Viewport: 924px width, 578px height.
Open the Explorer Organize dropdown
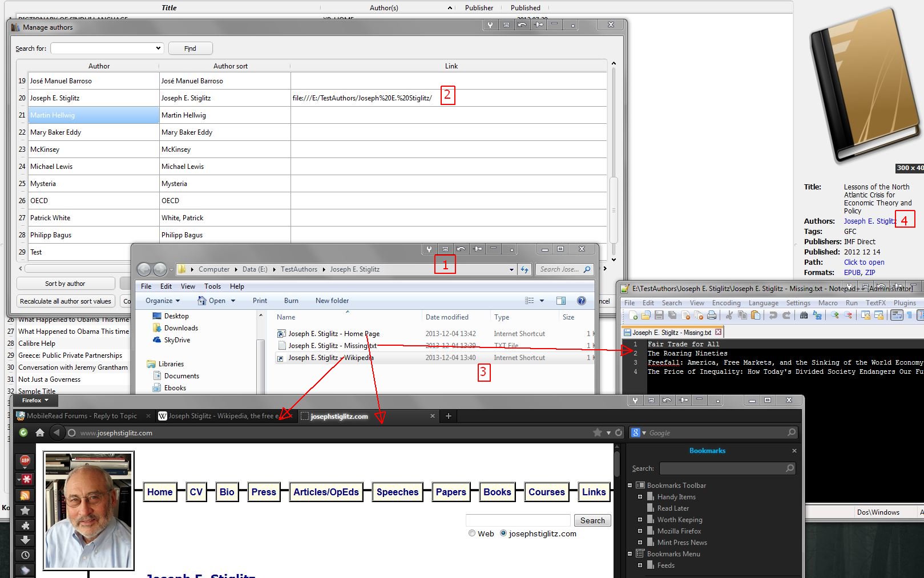(163, 301)
